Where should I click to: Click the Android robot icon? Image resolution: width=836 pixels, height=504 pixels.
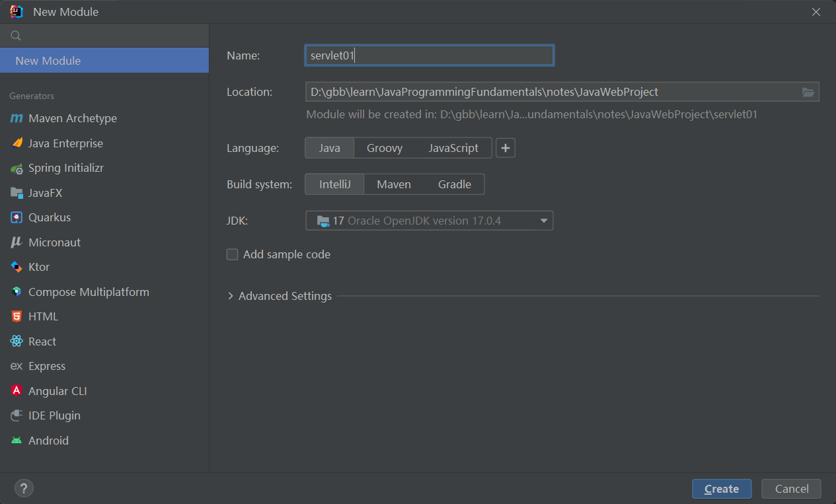[17, 441]
